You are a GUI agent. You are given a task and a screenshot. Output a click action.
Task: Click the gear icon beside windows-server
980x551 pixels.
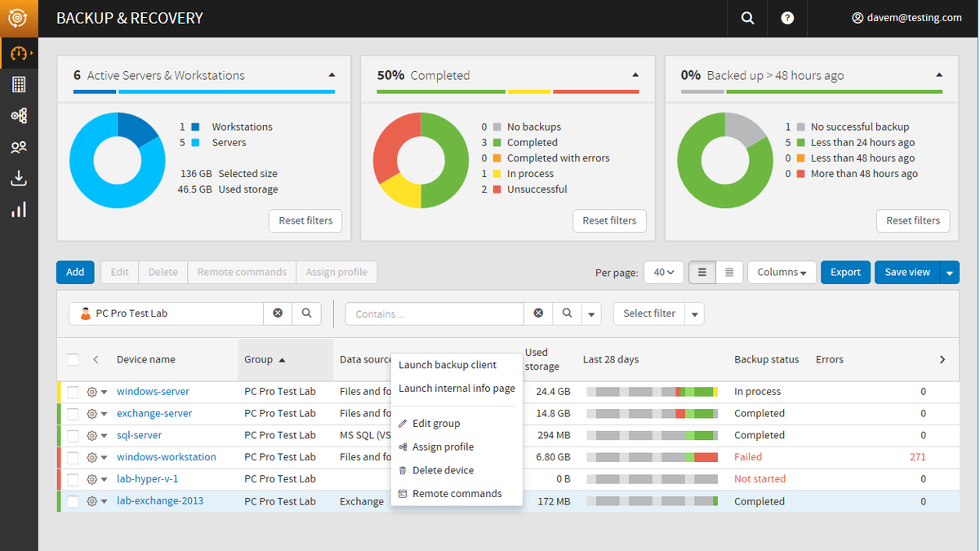point(90,391)
